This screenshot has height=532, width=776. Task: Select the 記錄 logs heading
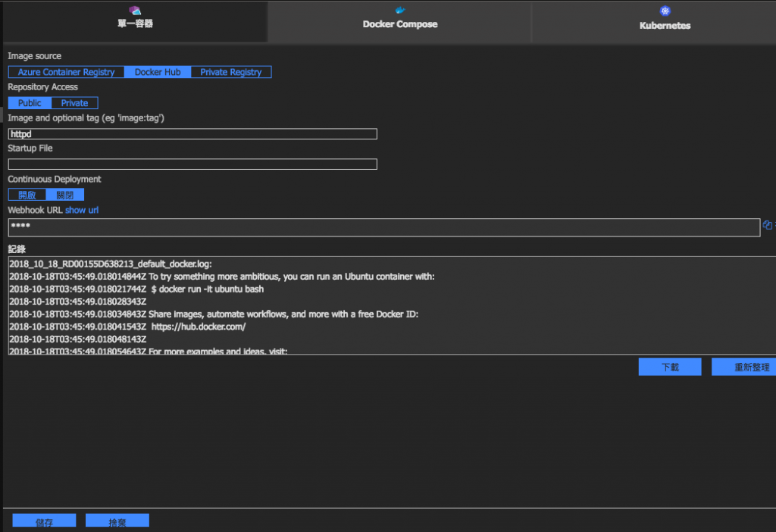click(x=17, y=249)
